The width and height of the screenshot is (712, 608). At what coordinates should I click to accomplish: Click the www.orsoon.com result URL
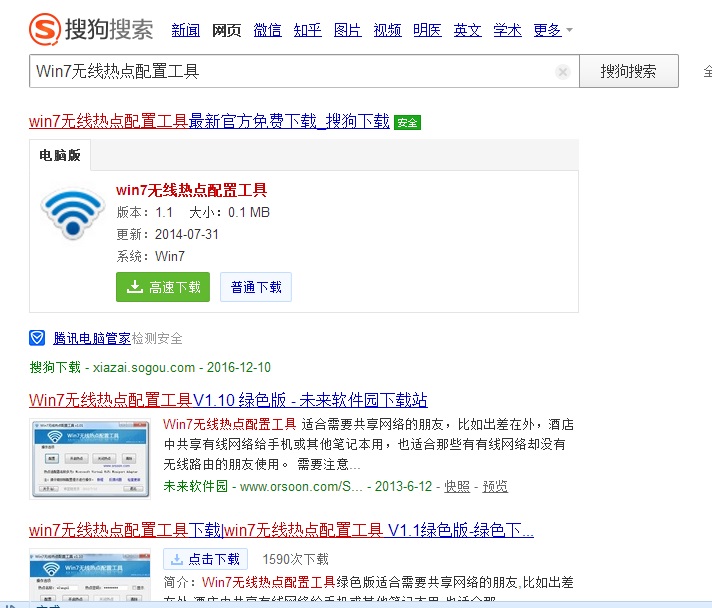[x=301, y=486]
